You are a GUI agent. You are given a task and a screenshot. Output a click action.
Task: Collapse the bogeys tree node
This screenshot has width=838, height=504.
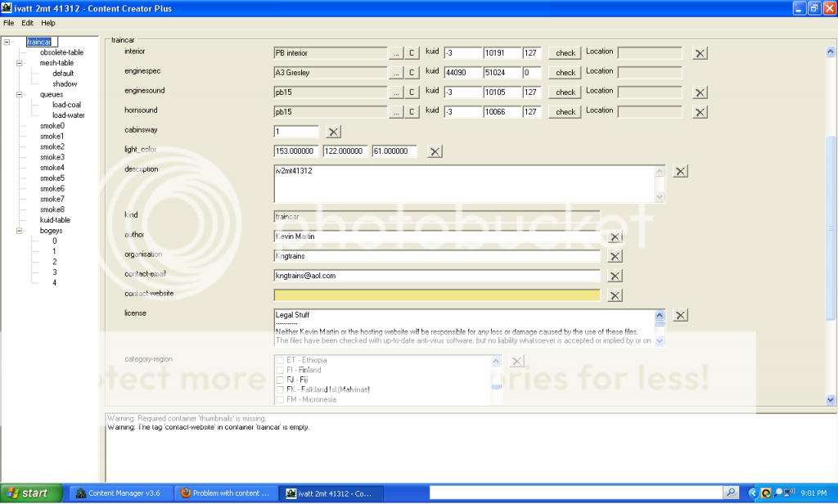click(x=19, y=231)
